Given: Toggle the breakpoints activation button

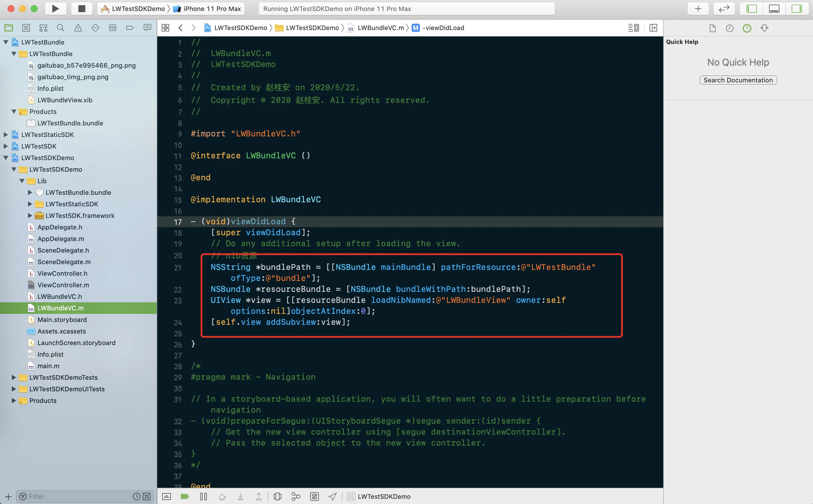Looking at the screenshot, I should coord(185,496).
